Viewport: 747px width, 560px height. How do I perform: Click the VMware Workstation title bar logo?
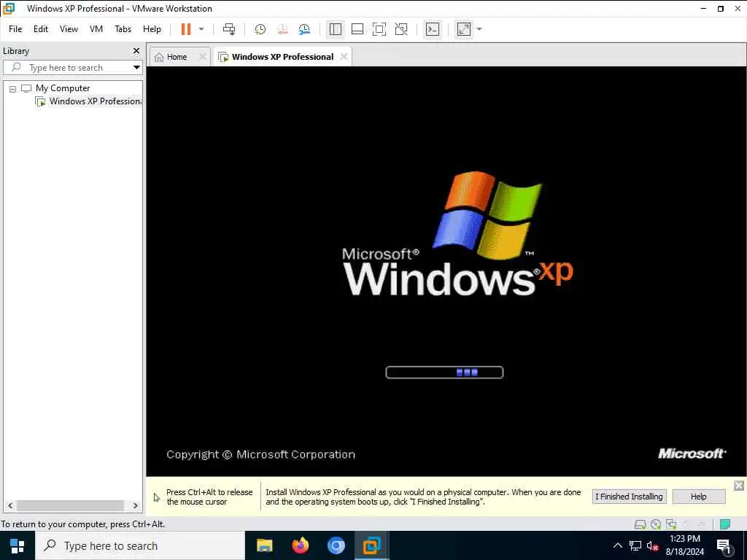click(9, 9)
